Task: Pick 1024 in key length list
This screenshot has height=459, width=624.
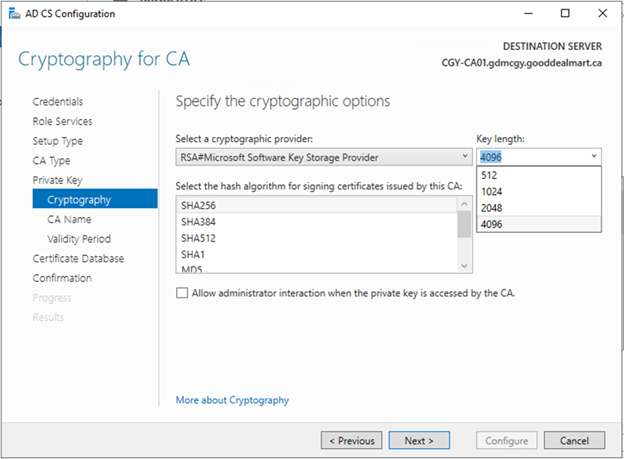Action: (x=539, y=191)
